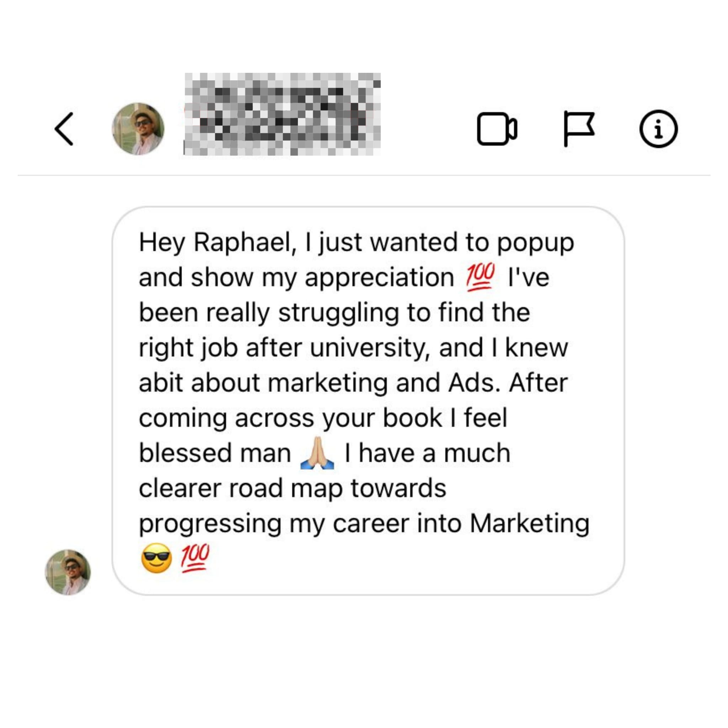
Task: Click the praying hands emoji
Action: [x=317, y=453]
